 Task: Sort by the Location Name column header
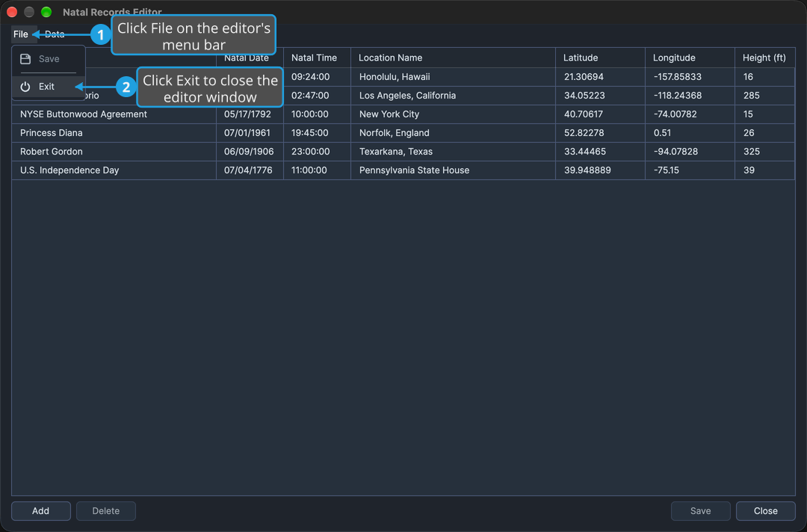click(453, 58)
